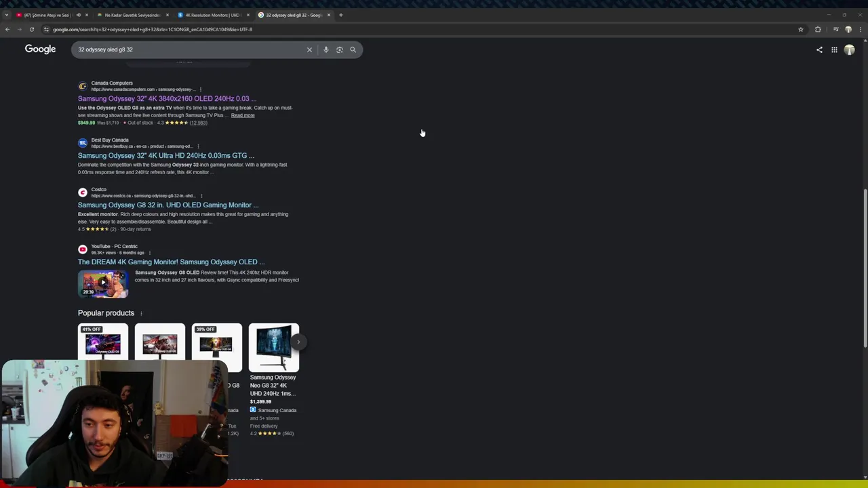This screenshot has height=488, width=868.
Task: Open Samsung Odyssey G8 32 in. UHD link
Action: click(x=168, y=205)
